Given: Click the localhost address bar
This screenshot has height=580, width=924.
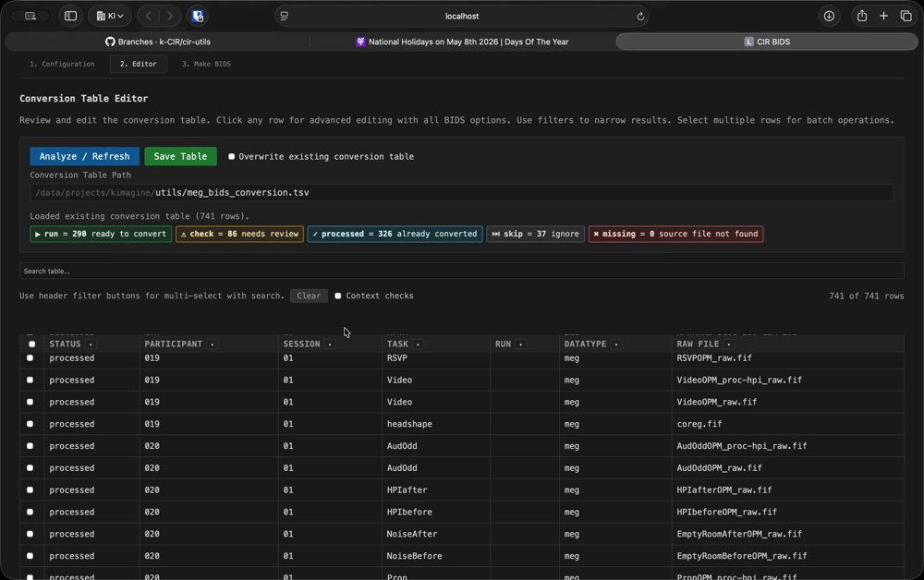Looking at the screenshot, I should click(x=462, y=16).
